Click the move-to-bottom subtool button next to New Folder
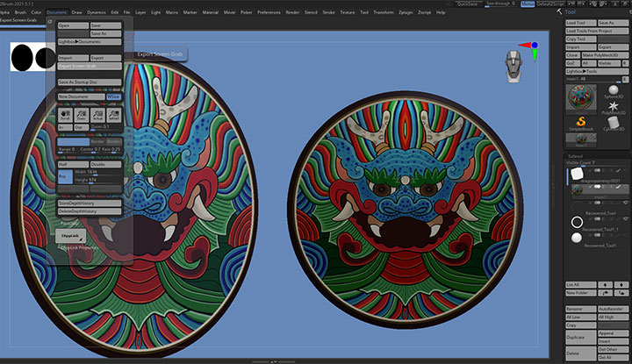 [621, 293]
